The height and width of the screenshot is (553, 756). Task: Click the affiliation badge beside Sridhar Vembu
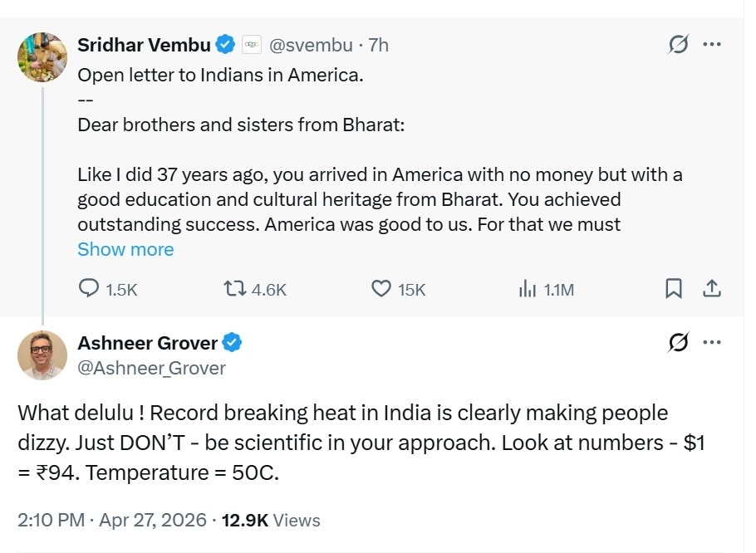point(252,45)
